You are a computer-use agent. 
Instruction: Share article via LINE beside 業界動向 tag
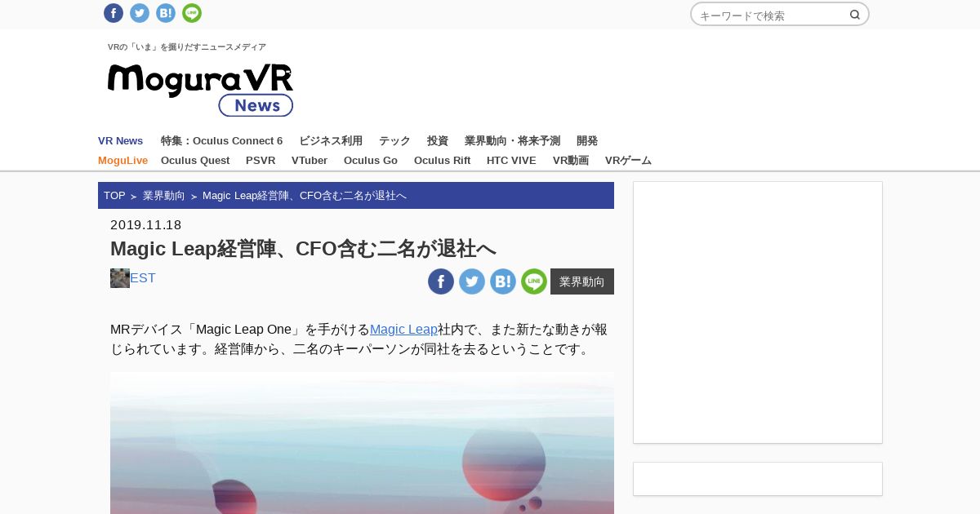(534, 281)
